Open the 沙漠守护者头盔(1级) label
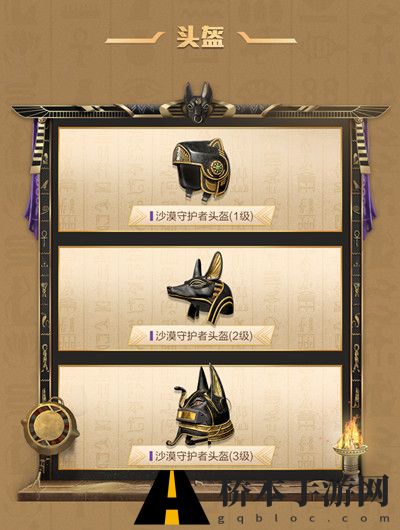Image resolution: width=400 pixels, height=530 pixels. 201,216
